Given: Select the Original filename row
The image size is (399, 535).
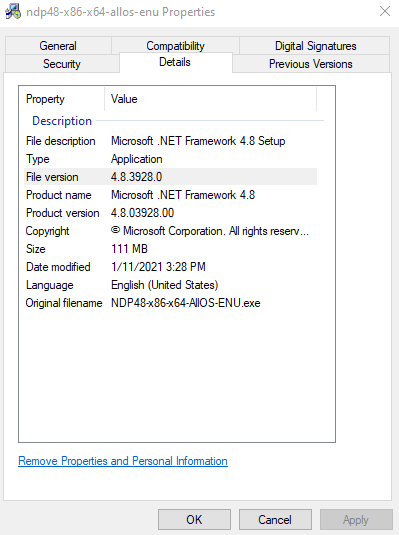Looking at the screenshot, I should coord(170,303).
